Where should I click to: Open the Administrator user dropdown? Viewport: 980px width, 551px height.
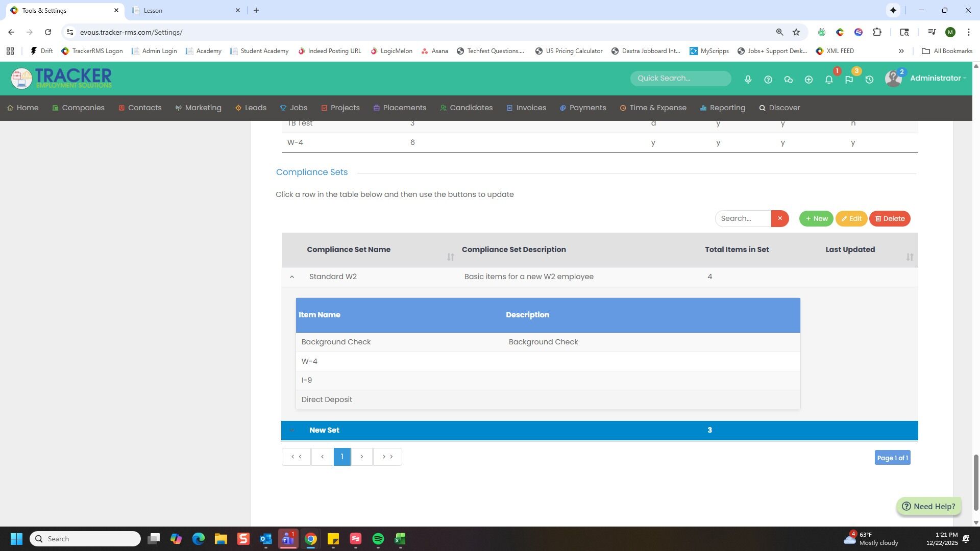click(x=938, y=78)
